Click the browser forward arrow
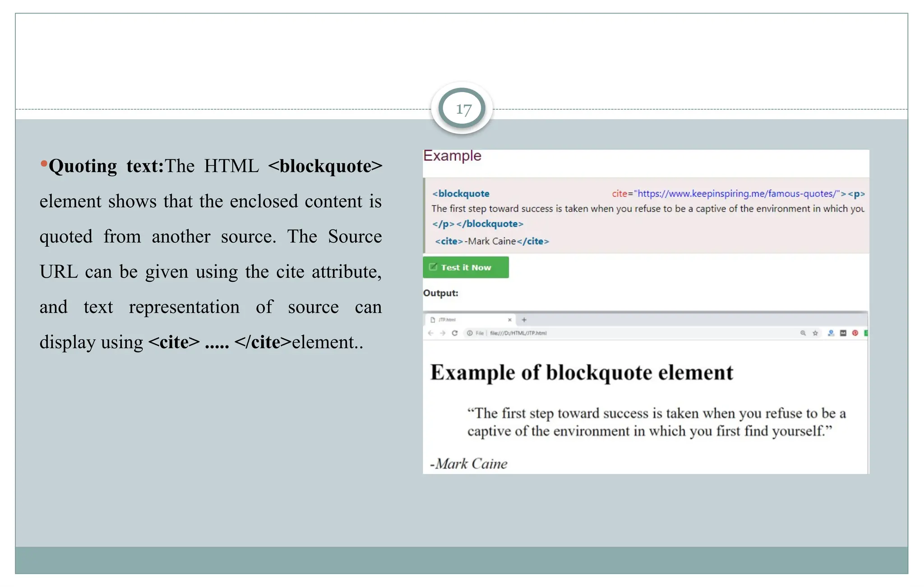Viewport: 924px width, 587px height. point(443,333)
